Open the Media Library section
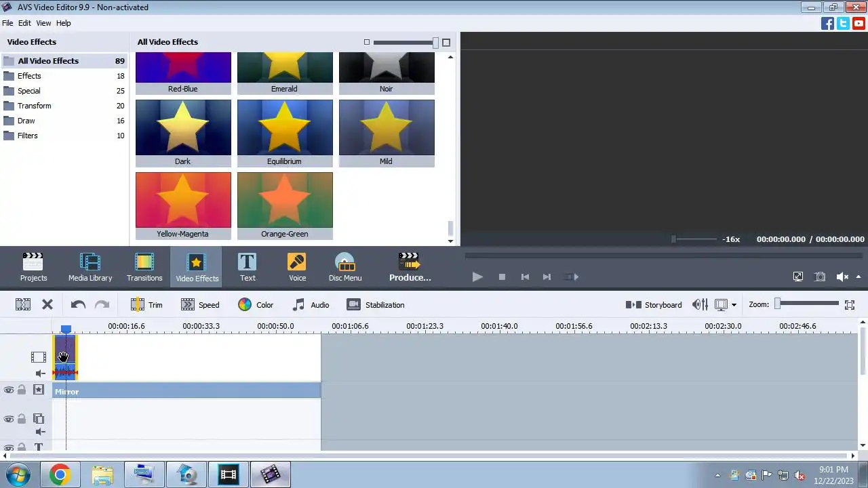Viewport: 868px width, 488px height. click(90, 267)
